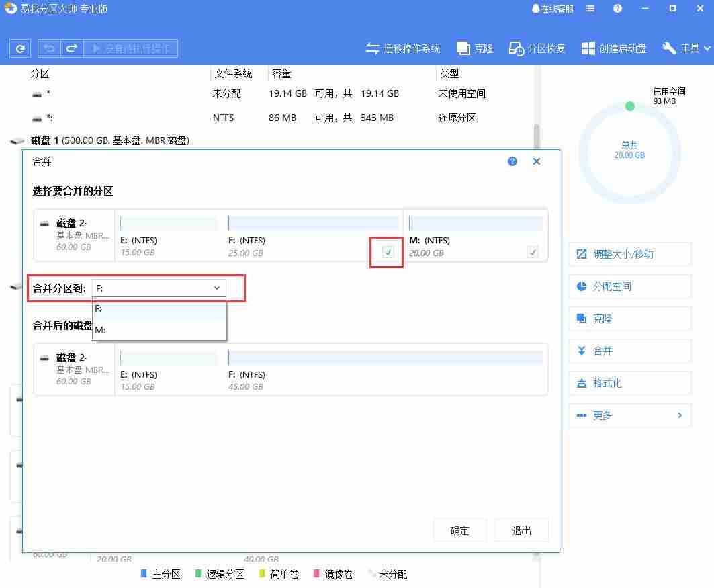The height and width of the screenshot is (588, 714).
Task: Open the 克隆 clone tool in the top toolbar
Action: click(x=475, y=48)
